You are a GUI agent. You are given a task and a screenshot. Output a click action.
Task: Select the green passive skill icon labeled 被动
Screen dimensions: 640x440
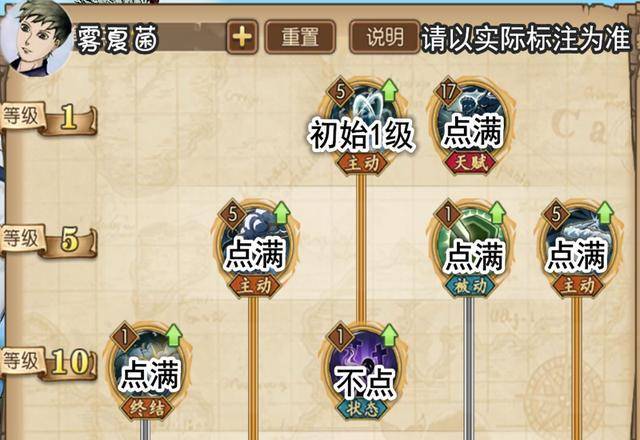[x=471, y=248]
